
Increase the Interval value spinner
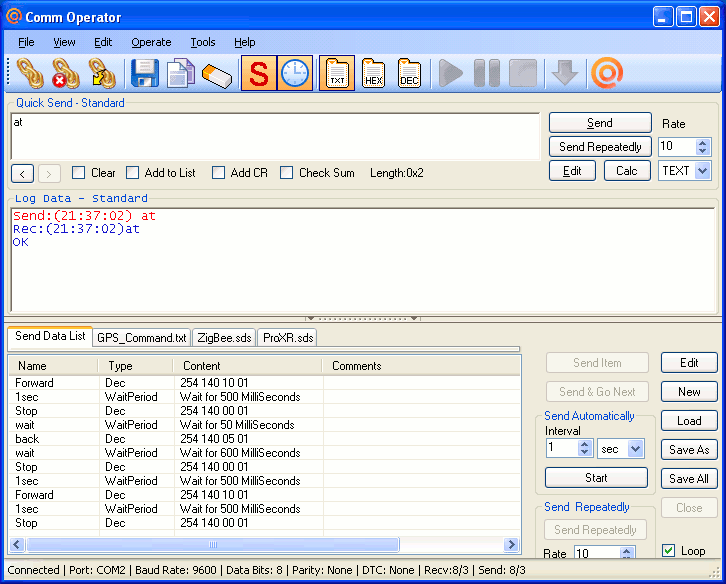pyautogui.click(x=584, y=444)
